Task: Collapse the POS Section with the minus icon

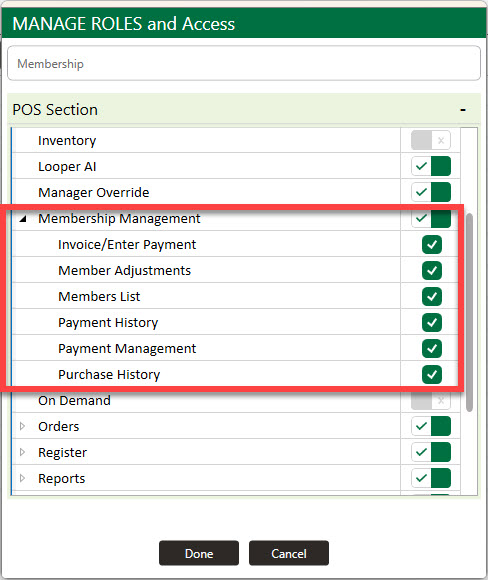Action: tap(462, 110)
